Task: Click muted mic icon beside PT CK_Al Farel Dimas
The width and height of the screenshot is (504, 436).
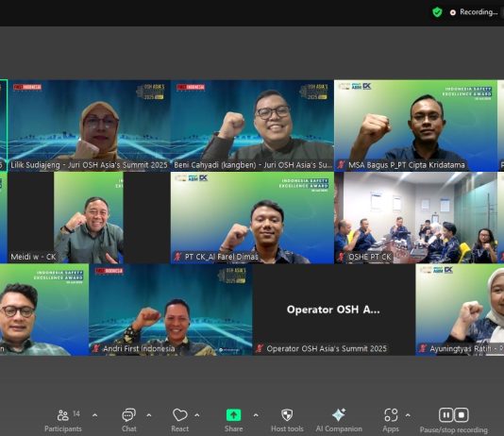Action: point(177,257)
